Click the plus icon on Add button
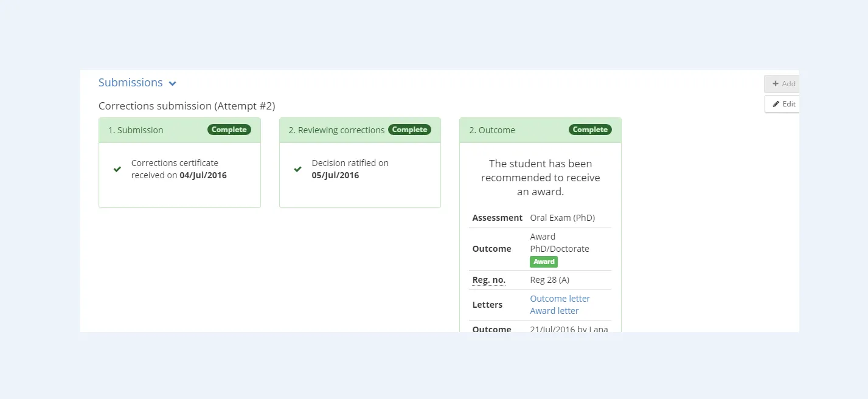Image resolution: width=868 pixels, height=399 pixels. tap(776, 84)
